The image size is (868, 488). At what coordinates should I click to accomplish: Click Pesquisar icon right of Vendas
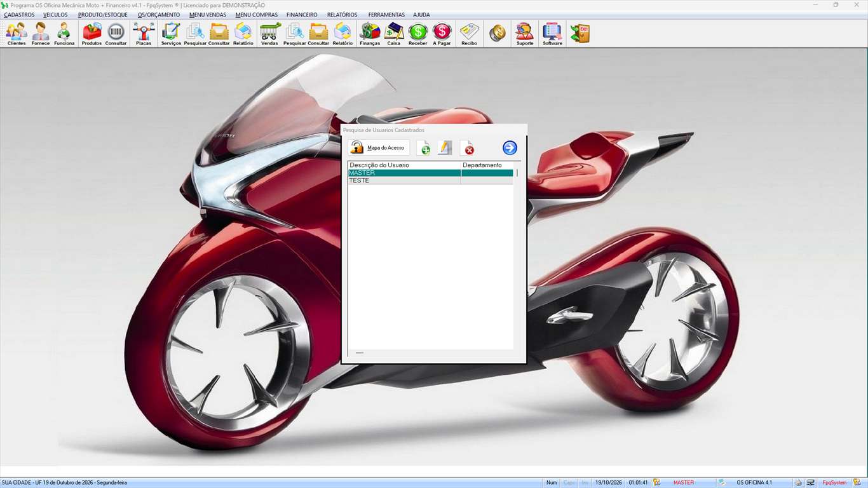(x=294, y=34)
